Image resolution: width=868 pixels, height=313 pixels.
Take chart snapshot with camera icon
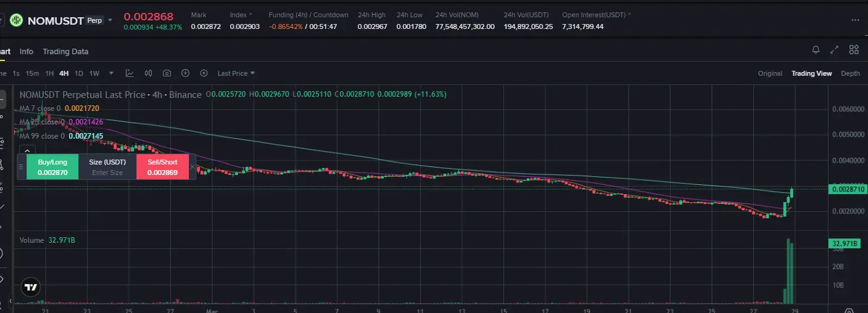click(167, 73)
